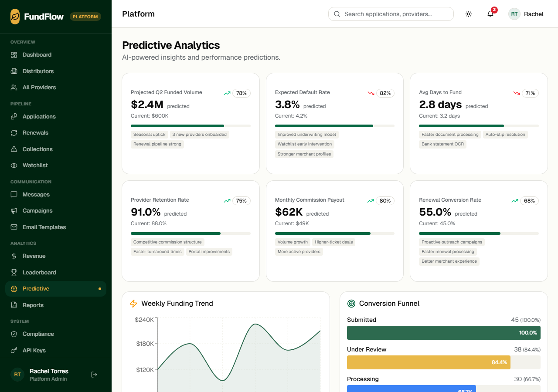
Task: Click the Avg Days to Fund progress bar
Action: coord(479,126)
